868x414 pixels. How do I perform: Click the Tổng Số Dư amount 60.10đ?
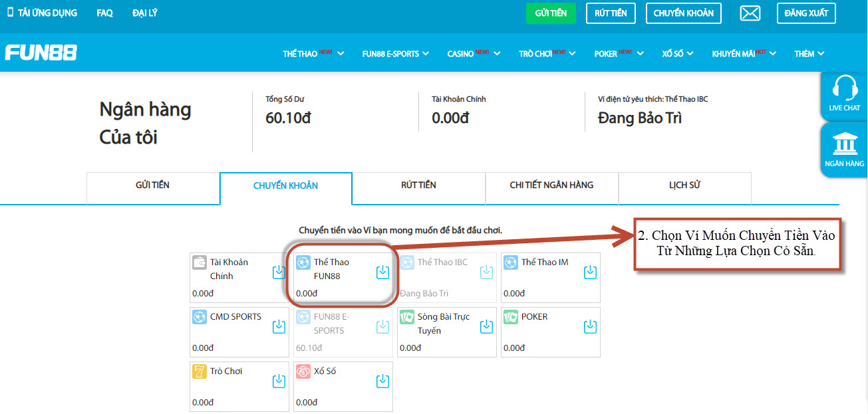coord(288,118)
